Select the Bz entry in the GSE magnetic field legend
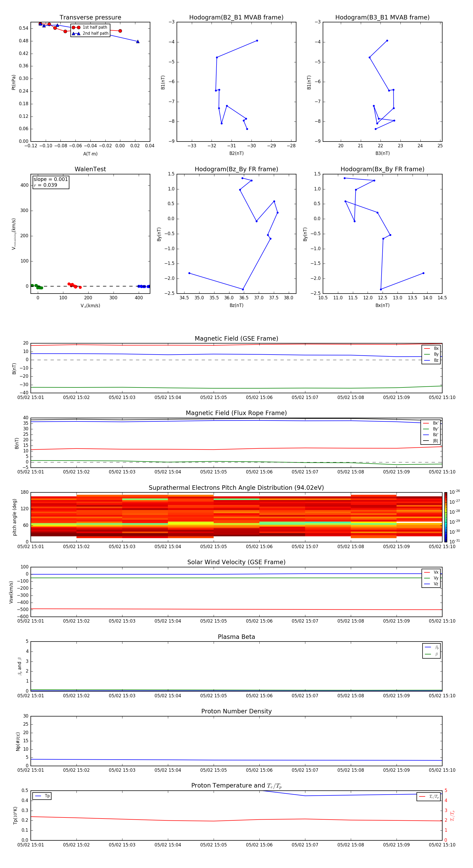The height and width of the screenshot is (868, 473). (x=431, y=361)
